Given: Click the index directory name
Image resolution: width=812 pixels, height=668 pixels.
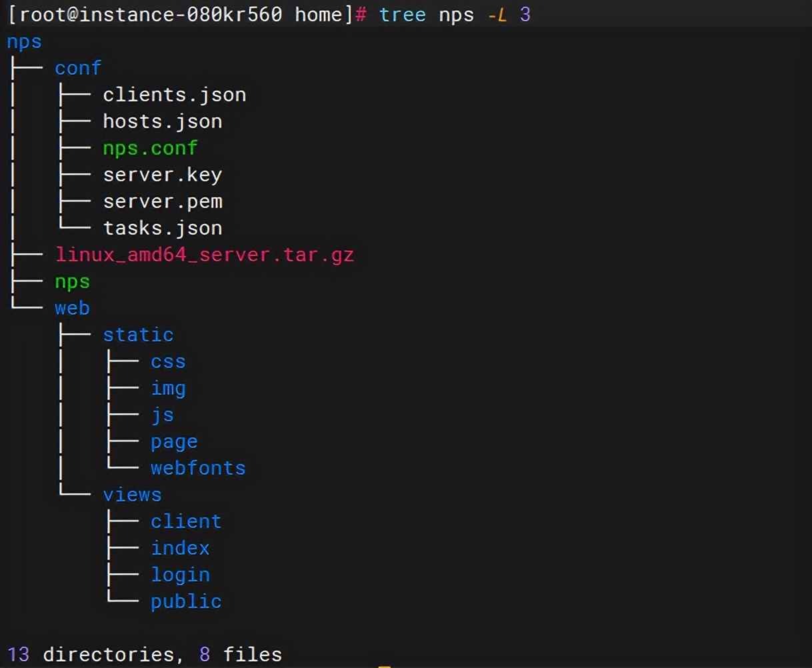Looking at the screenshot, I should coord(180,548).
